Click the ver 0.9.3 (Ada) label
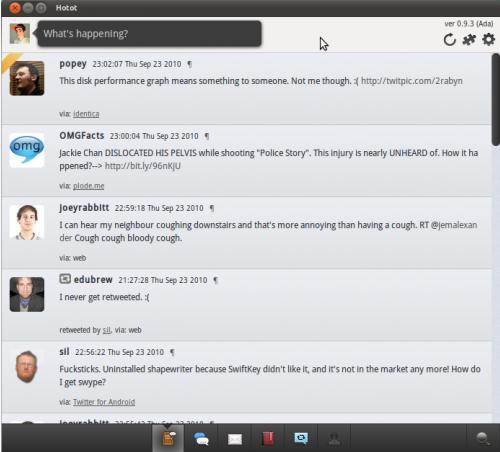 tap(469, 24)
